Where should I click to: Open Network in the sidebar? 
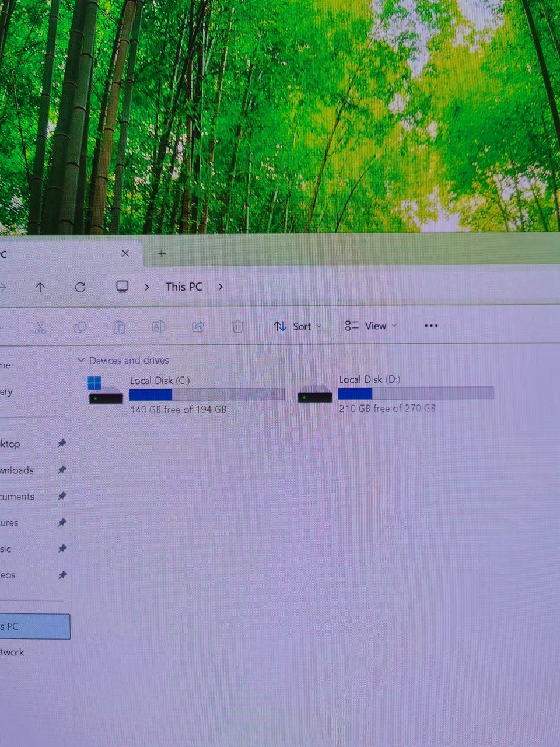tap(12, 652)
